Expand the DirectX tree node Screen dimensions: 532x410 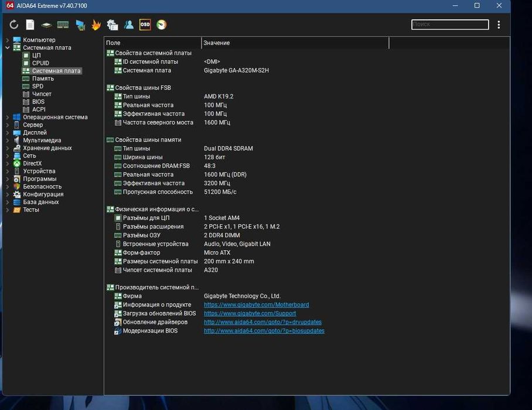coord(8,163)
